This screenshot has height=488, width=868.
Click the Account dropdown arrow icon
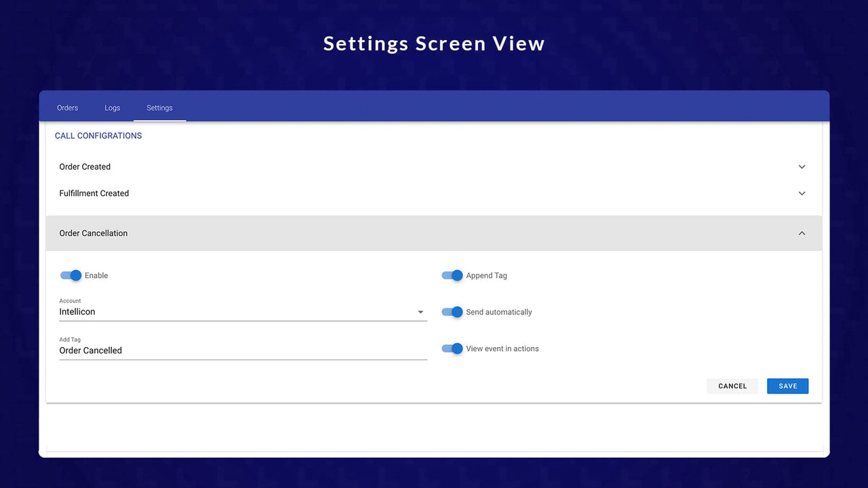click(x=420, y=312)
